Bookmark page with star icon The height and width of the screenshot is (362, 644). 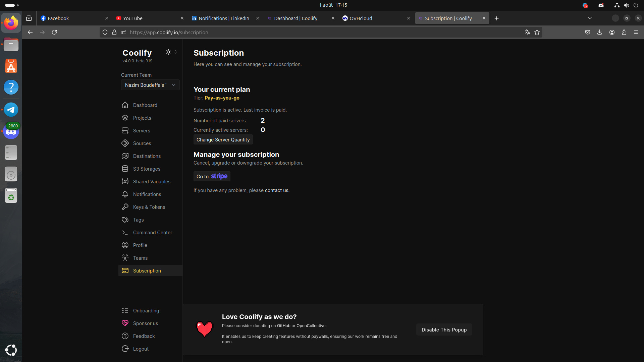pos(537,32)
